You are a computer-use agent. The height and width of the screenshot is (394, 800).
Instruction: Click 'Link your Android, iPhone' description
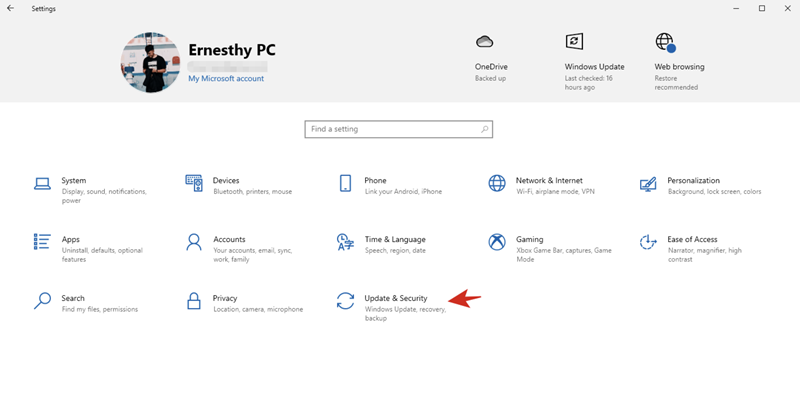(x=403, y=192)
